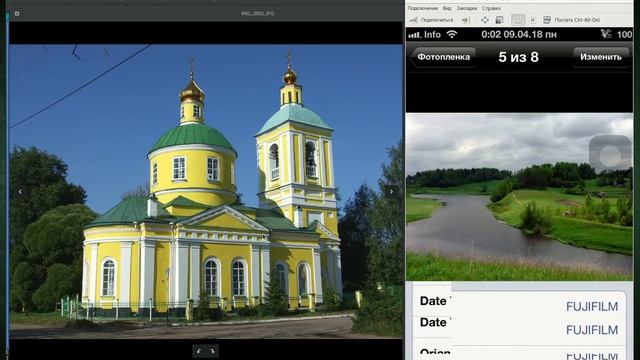
Task: Tap the second Date row label
Action: 434,322
